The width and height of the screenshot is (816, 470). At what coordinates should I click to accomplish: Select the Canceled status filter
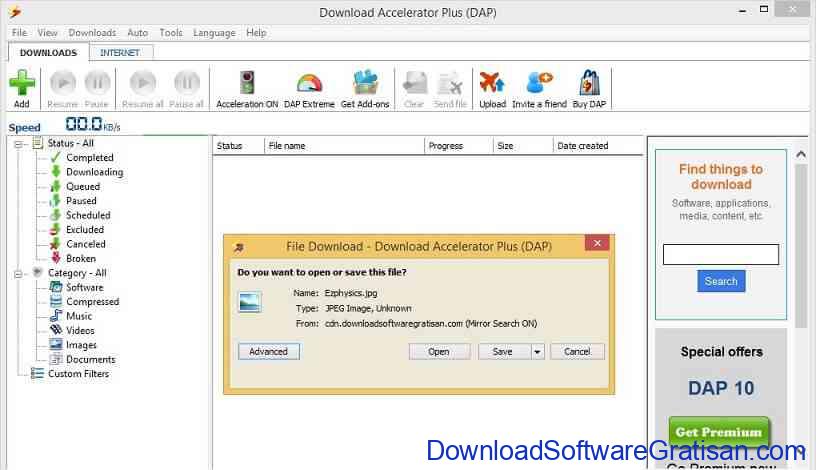[x=86, y=244]
